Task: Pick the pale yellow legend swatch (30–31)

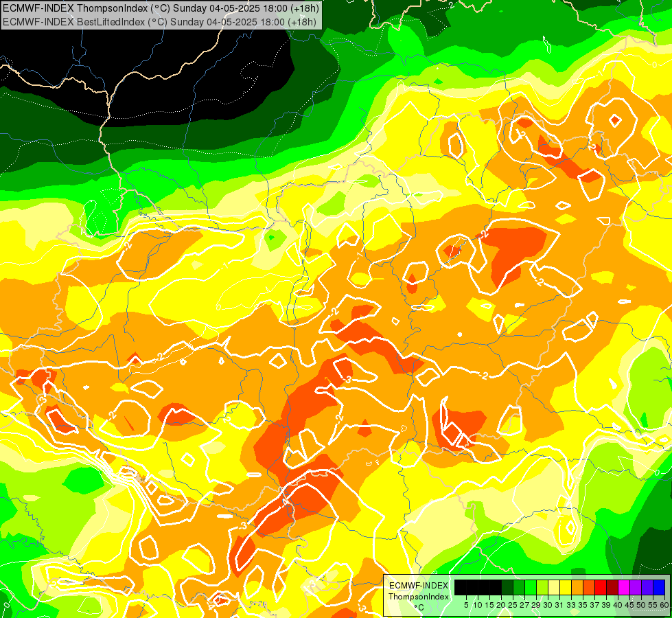Action: [x=554, y=587]
